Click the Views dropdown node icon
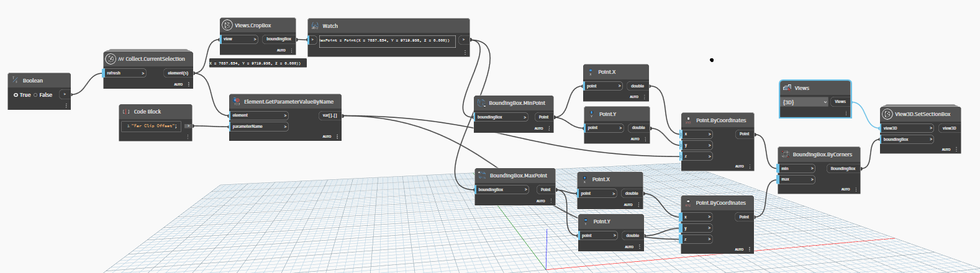Screen dimensions: 980x273 787,87
